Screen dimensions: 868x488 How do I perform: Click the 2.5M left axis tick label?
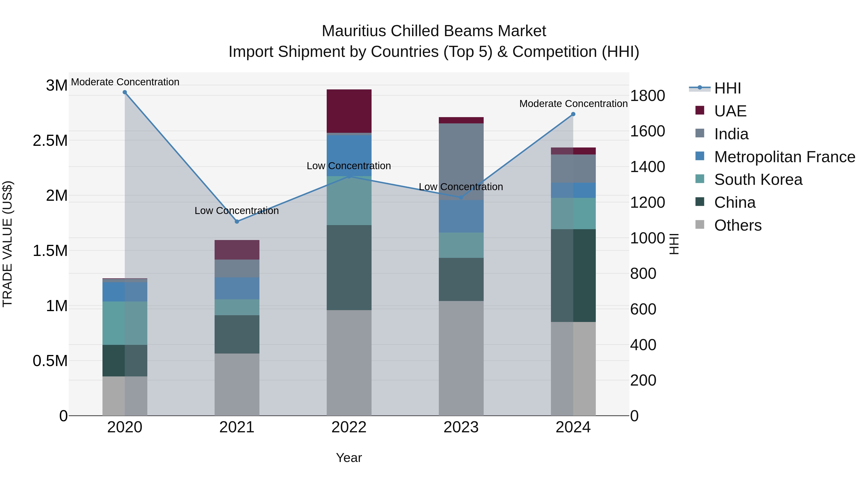tap(50, 140)
